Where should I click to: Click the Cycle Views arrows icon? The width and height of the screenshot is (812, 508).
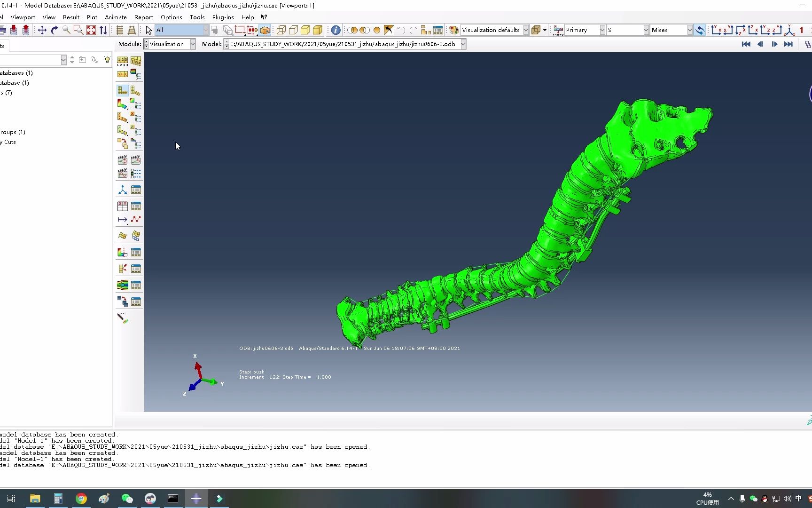103,30
